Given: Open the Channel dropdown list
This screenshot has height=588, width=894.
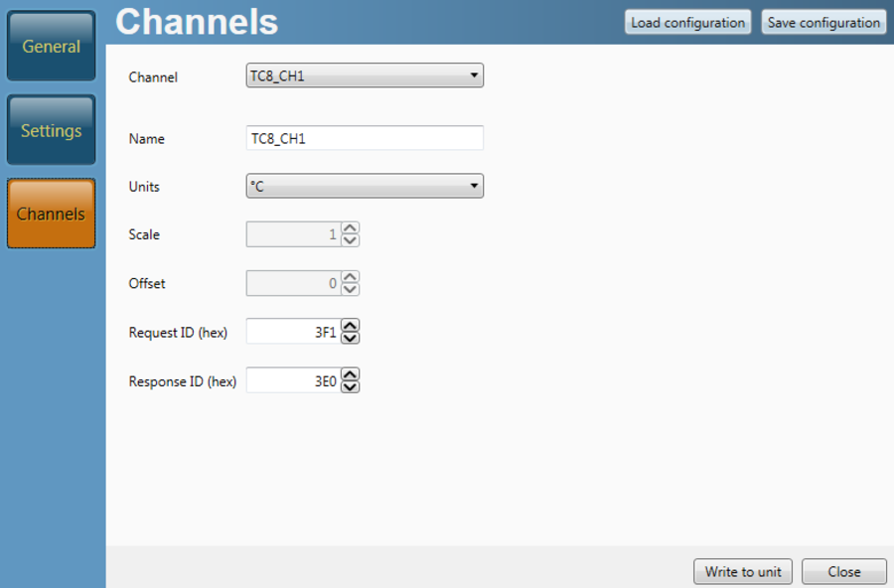Looking at the screenshot, I should (365, 75).
